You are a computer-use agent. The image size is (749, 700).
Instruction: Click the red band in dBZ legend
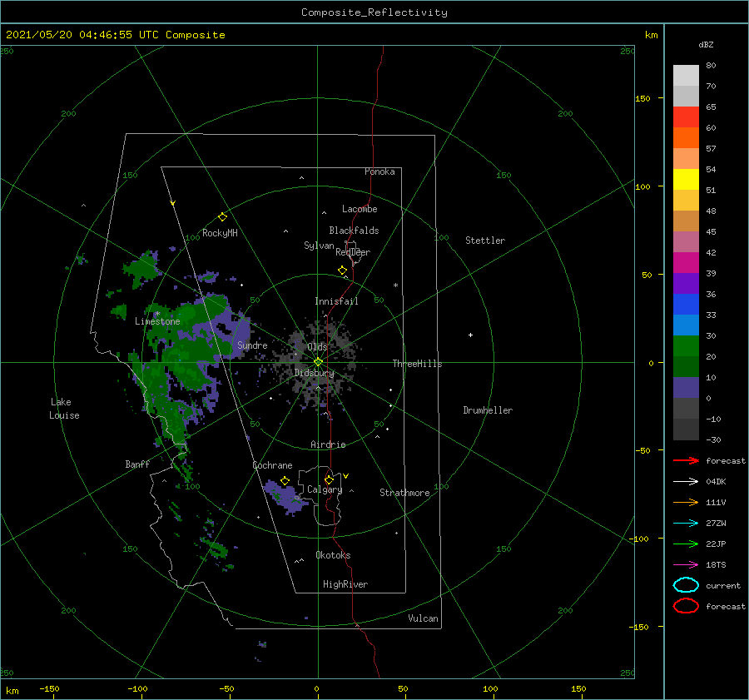click(x=686, y=117)
